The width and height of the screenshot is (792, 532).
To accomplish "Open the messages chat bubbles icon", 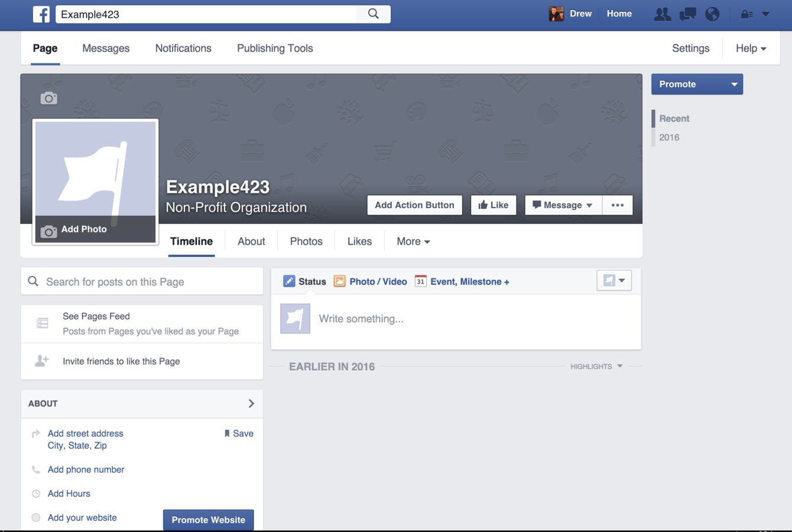I will point(687,14).
